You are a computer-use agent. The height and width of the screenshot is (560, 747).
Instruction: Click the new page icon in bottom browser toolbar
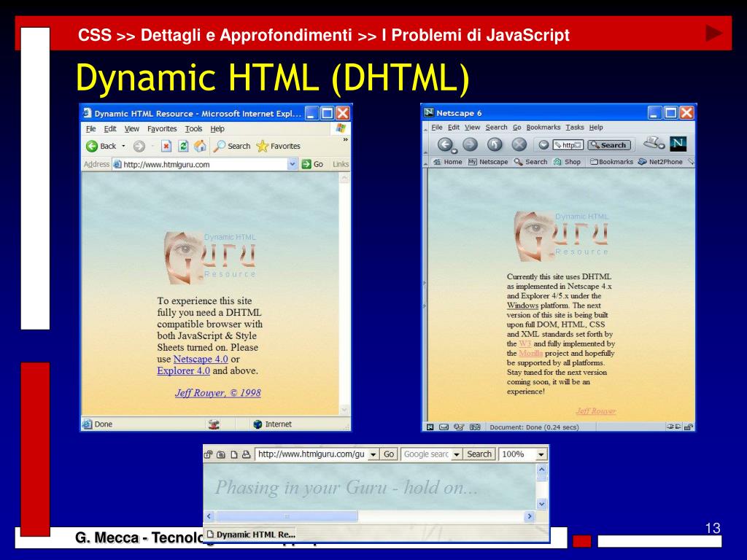(234, 455)
